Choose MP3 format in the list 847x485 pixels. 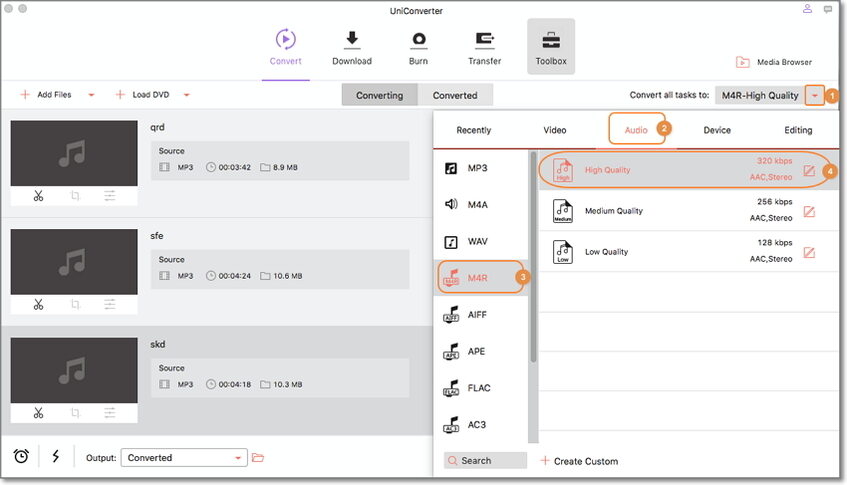coord(481,168)
